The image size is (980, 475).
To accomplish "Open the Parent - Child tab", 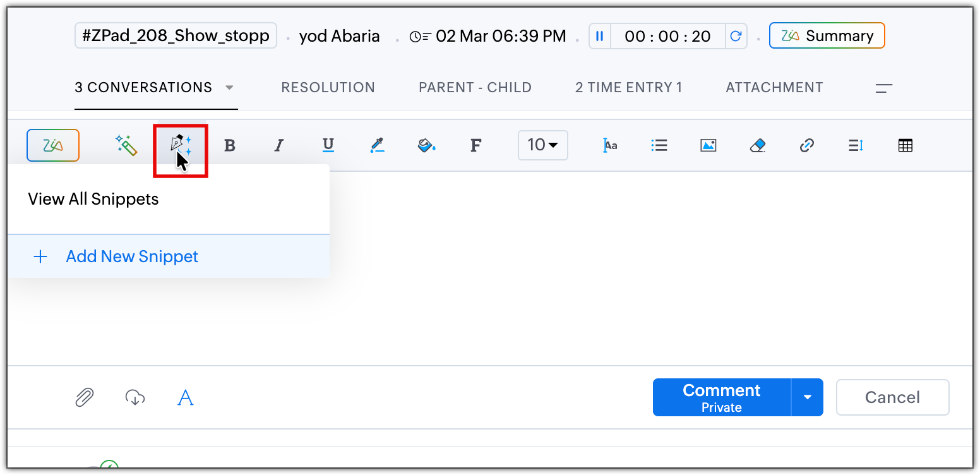I will (475, 88).
